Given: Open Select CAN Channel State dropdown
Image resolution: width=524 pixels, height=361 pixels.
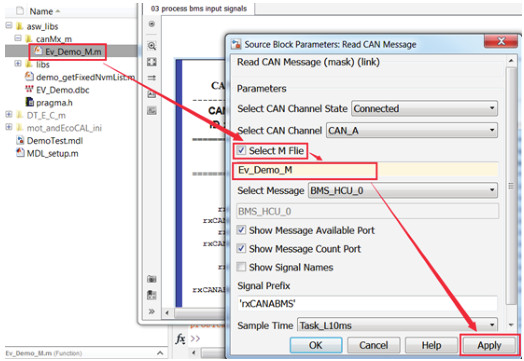Looking at the screenshot, I should pos(424,108).
